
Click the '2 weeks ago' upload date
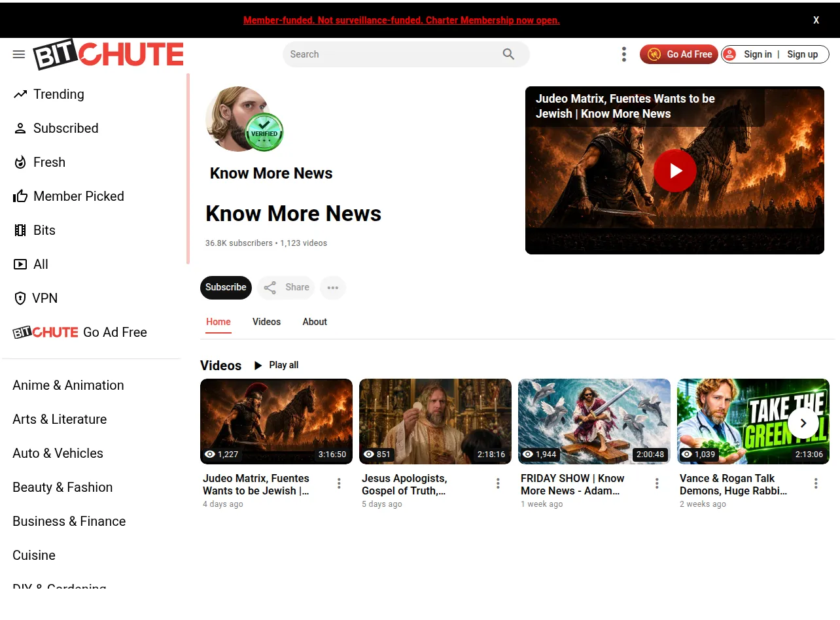(x=703, y=504)
